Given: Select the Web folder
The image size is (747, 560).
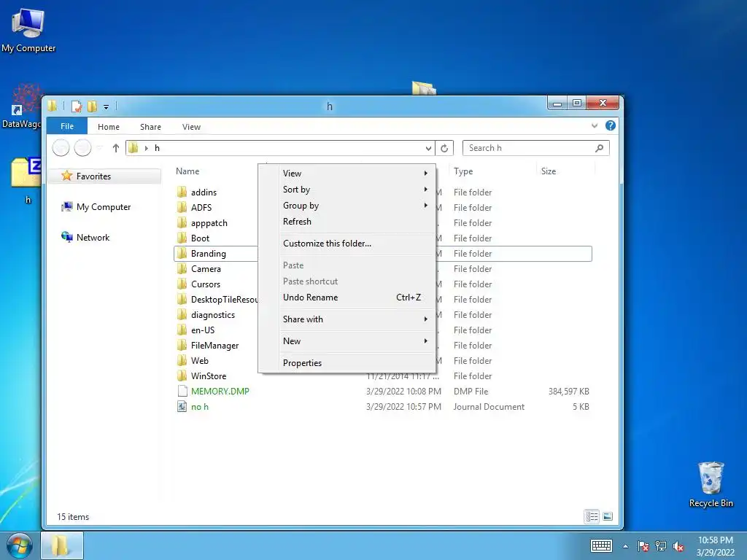Looking at the screenshot, I should (x=193, y=361).
